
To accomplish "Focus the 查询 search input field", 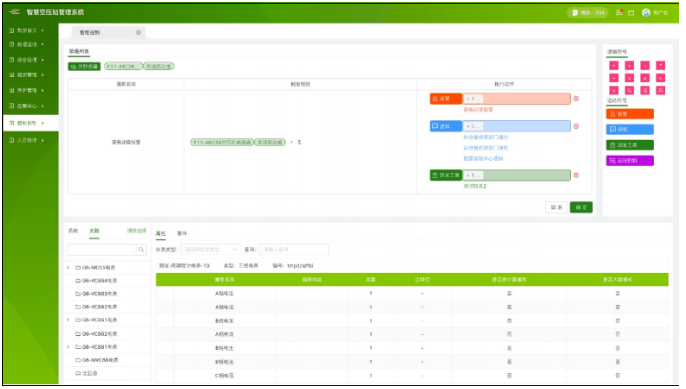I will pyautogui.click(x=294, y=249).
